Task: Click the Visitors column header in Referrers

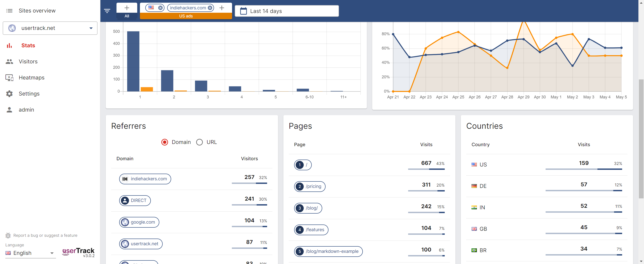Action: pos(249,159)
